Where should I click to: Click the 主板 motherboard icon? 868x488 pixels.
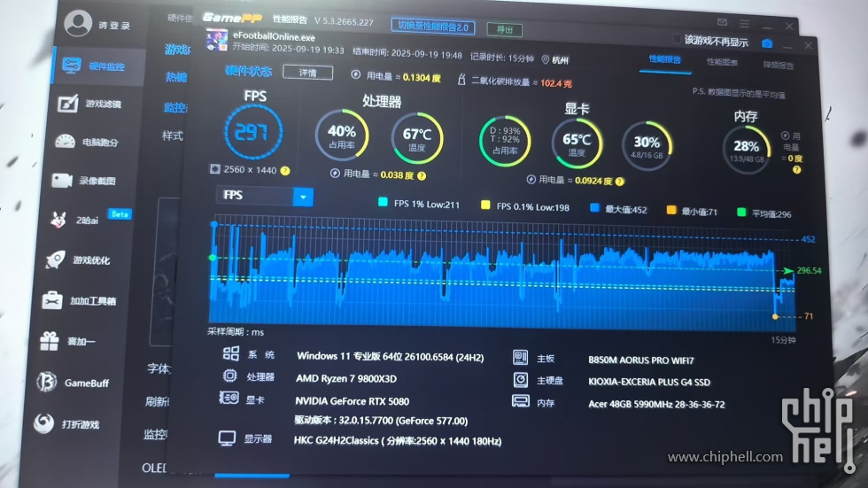[x=521, y=358]
